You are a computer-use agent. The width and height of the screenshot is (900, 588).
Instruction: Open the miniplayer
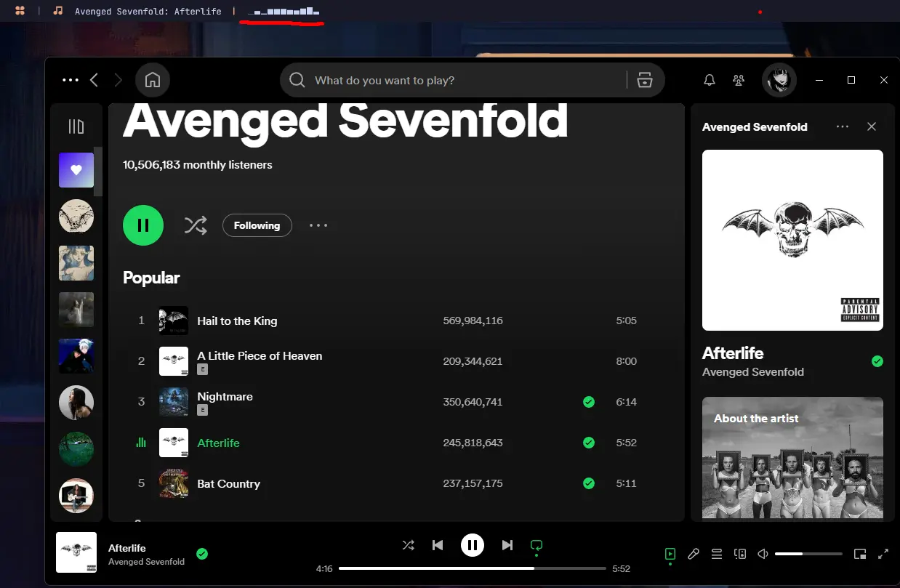860,555
